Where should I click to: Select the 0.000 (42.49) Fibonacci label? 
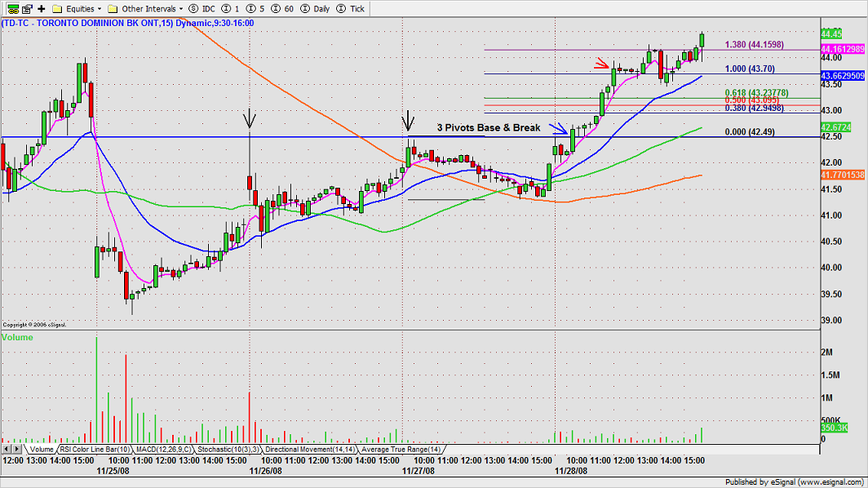pyautogui.click(x=750, y=132)
